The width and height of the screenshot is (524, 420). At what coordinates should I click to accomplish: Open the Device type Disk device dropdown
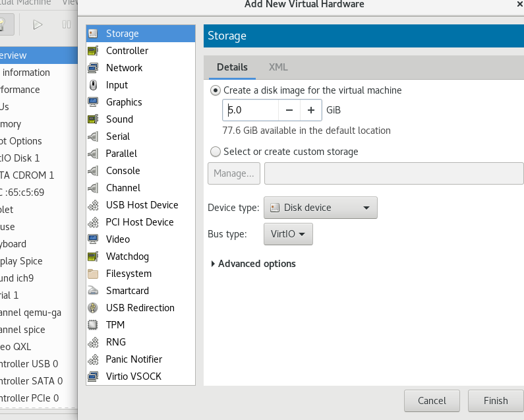320,208
